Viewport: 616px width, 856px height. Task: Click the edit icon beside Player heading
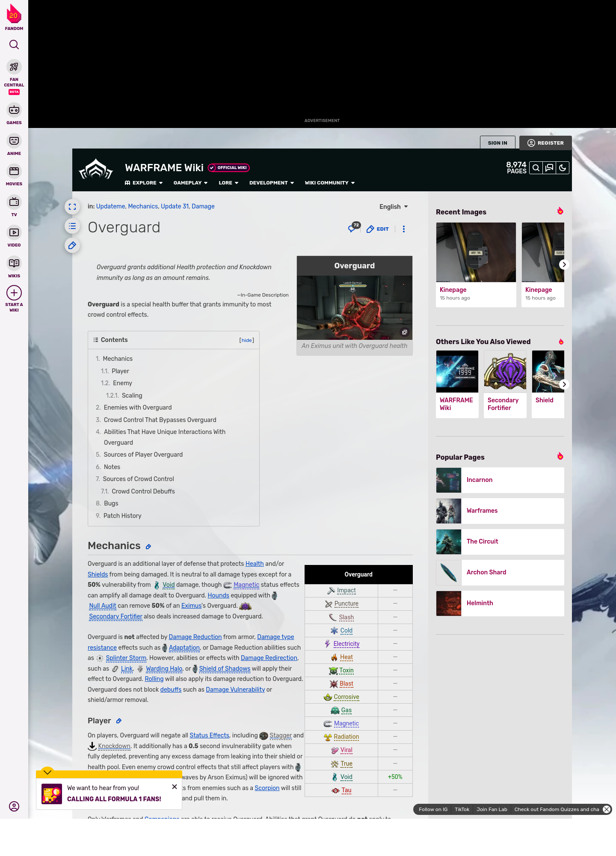point(119,721)
